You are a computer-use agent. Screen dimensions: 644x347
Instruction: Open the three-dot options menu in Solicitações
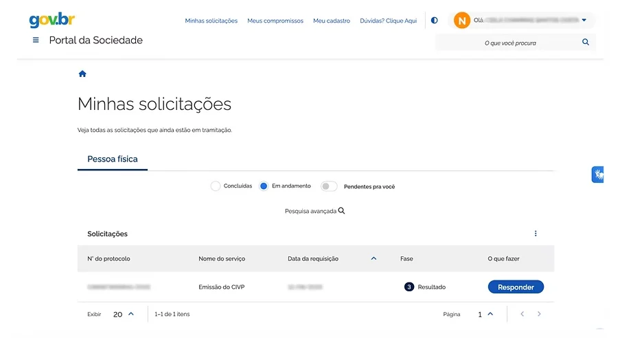pyautogui.click(x=536, y=234)
